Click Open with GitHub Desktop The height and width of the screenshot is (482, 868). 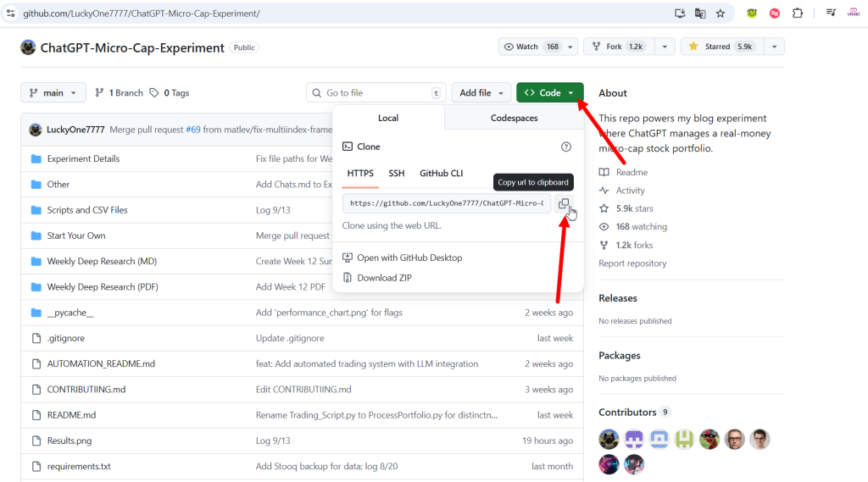tap(409, 258)
